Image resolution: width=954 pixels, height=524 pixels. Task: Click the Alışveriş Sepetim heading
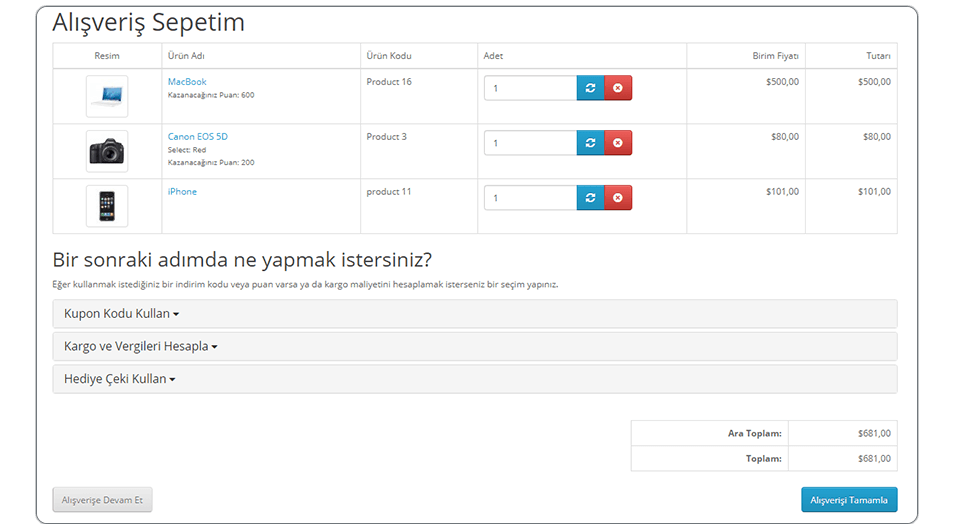point(148,23)
